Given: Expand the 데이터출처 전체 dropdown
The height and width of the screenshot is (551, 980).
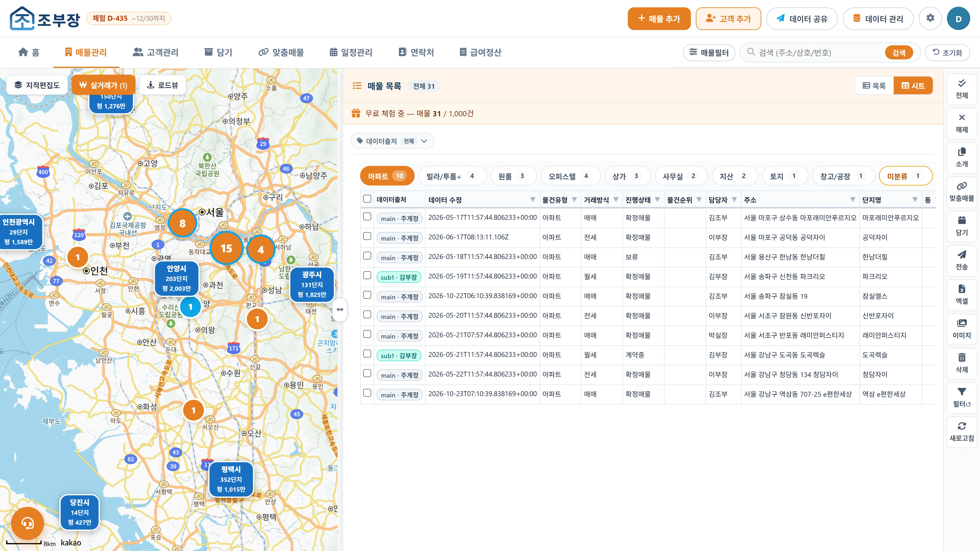Looking at the screenshot, I should click(392, 141).
